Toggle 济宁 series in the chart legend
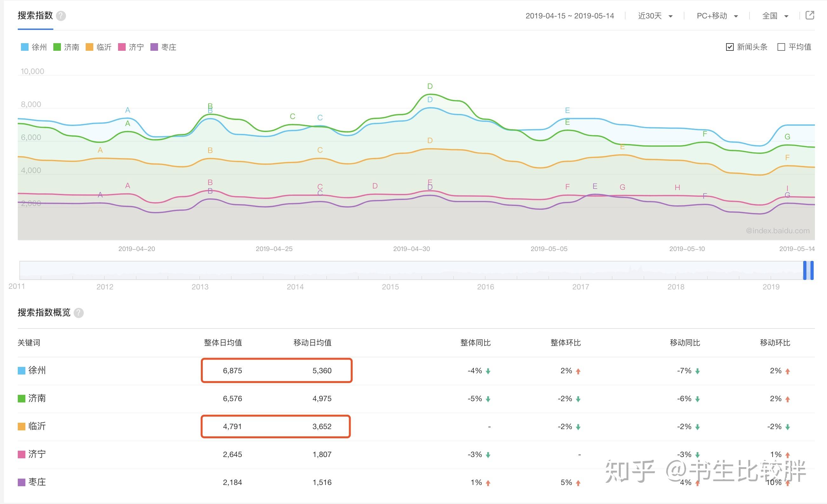 131,47
